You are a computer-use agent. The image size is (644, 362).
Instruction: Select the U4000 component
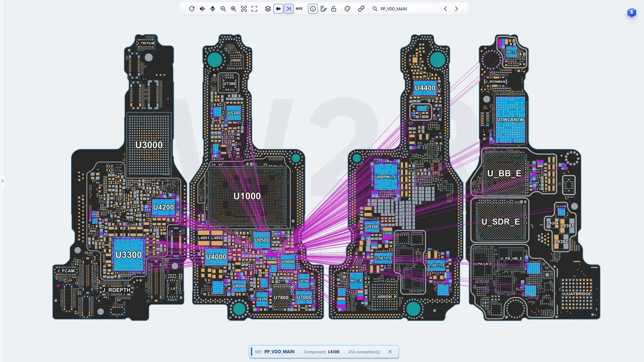[x=216, y=257]
